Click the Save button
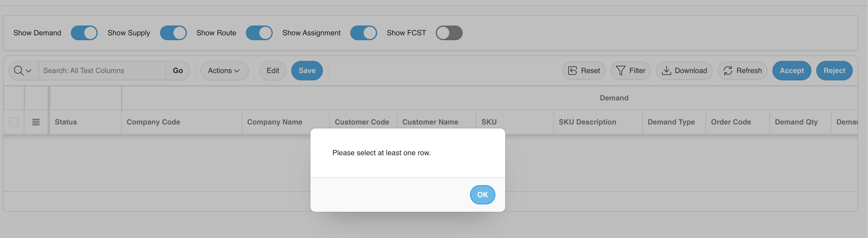Image resolution: width=868 pixels, height=238 pixels. (x=307, y=70)
